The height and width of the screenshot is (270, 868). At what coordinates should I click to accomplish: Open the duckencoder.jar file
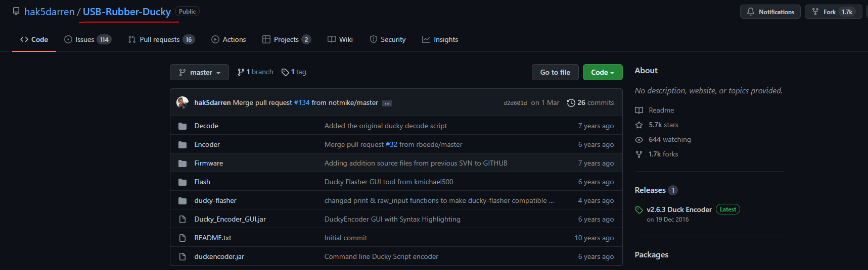tap(219, 256)
